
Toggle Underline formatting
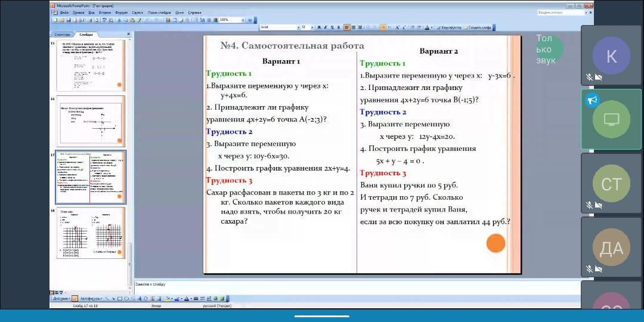pos(332,27)
